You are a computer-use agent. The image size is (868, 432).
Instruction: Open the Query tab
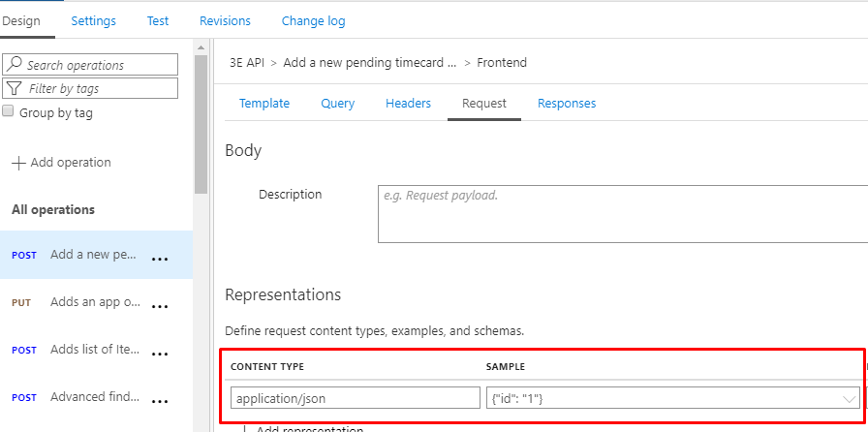click(338, 103)
